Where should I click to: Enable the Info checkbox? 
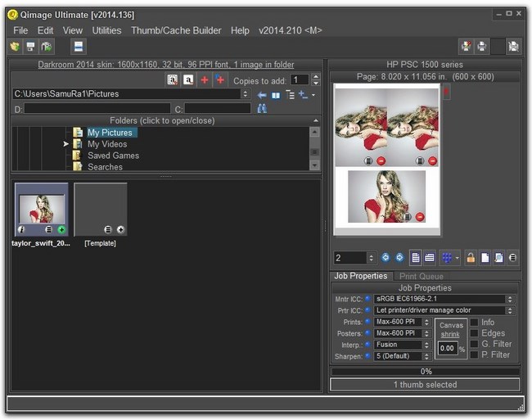point(475,323)
